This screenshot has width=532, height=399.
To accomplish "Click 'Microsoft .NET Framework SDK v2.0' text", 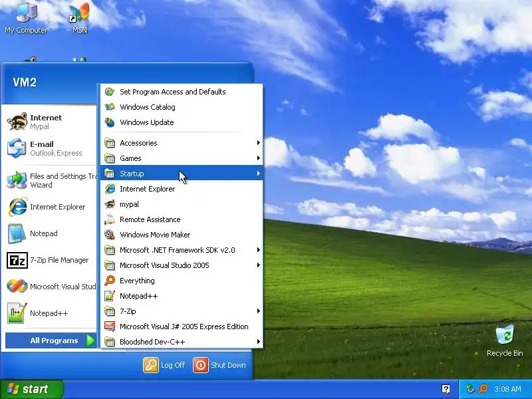I will pyautogui.click(x=178, y=250).
